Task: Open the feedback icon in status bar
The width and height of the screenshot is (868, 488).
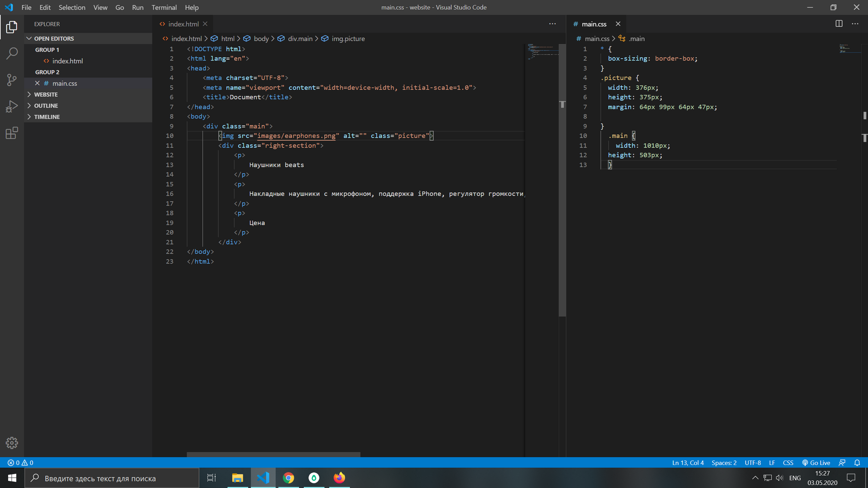Action: point(842,463)
